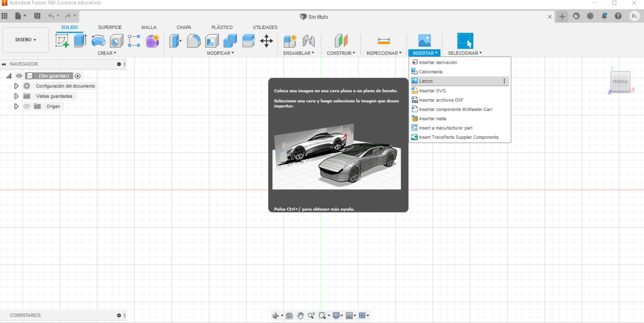Image resolution: width=644 pixels, height=323 pixels.
Task: Select Calcomanía in the Insertar menu
Action: click(x=431, y=72)
